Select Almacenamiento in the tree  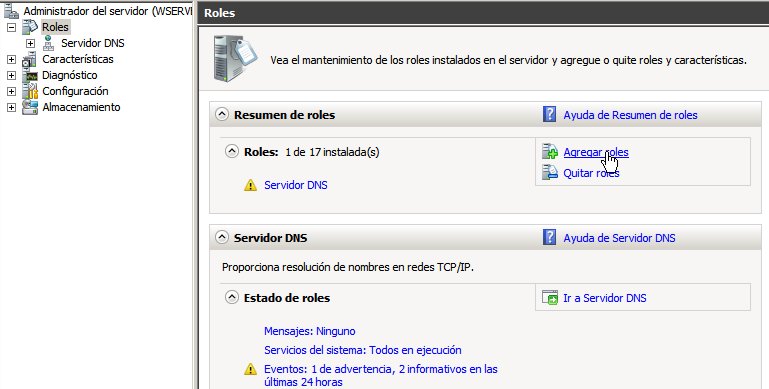coord(81,107)
